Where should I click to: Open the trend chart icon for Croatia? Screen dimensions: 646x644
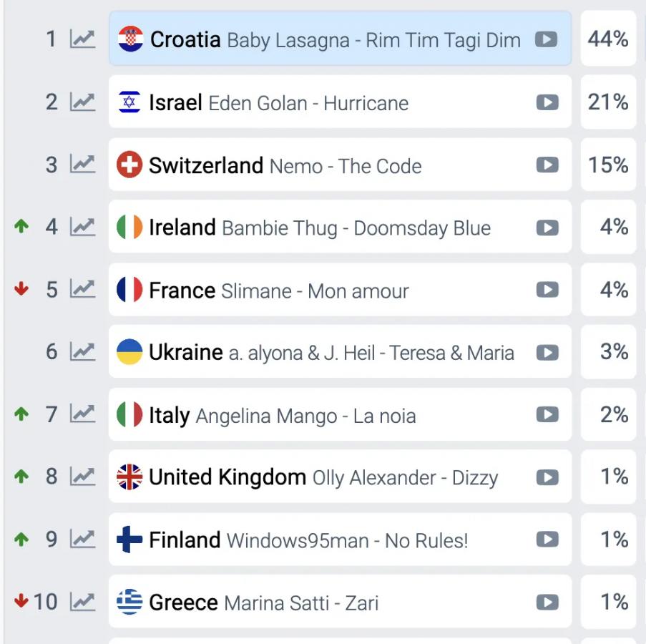[x=82, y=39]
